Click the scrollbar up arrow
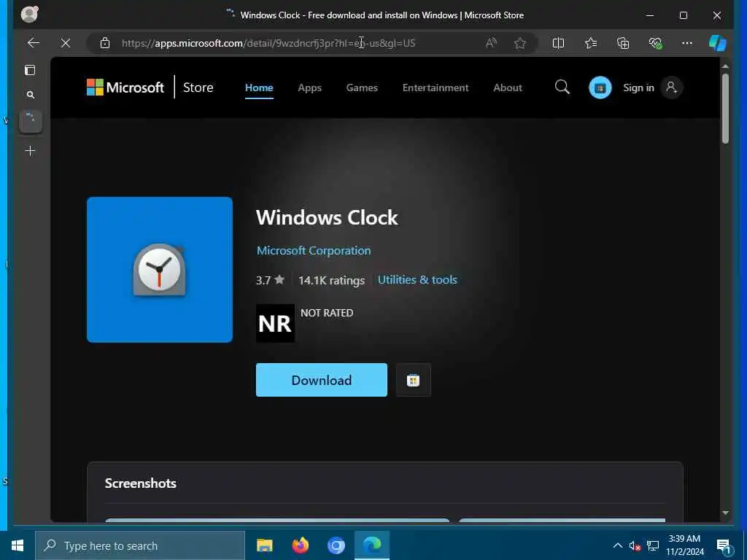This screenshot has width=747, height=560. (x=725, y=66)
